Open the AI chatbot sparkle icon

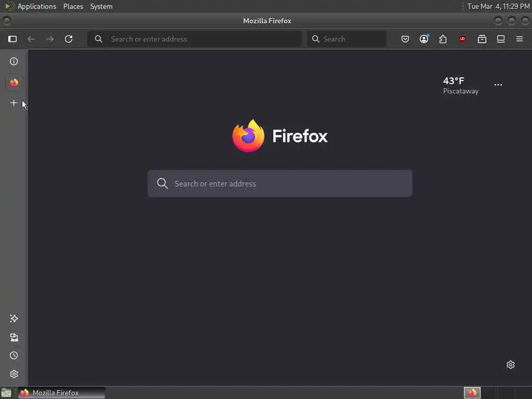click(14, 318)
